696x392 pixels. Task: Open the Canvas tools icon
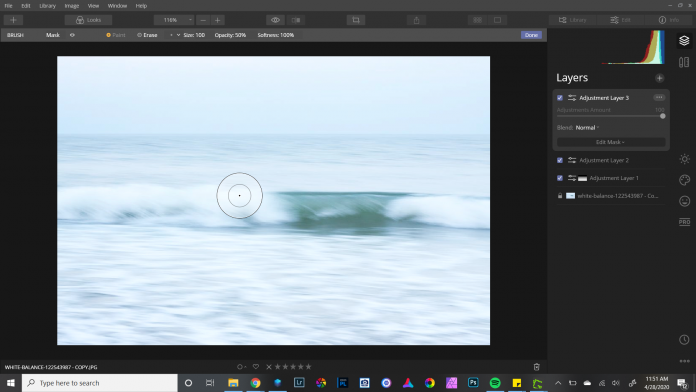684,62
